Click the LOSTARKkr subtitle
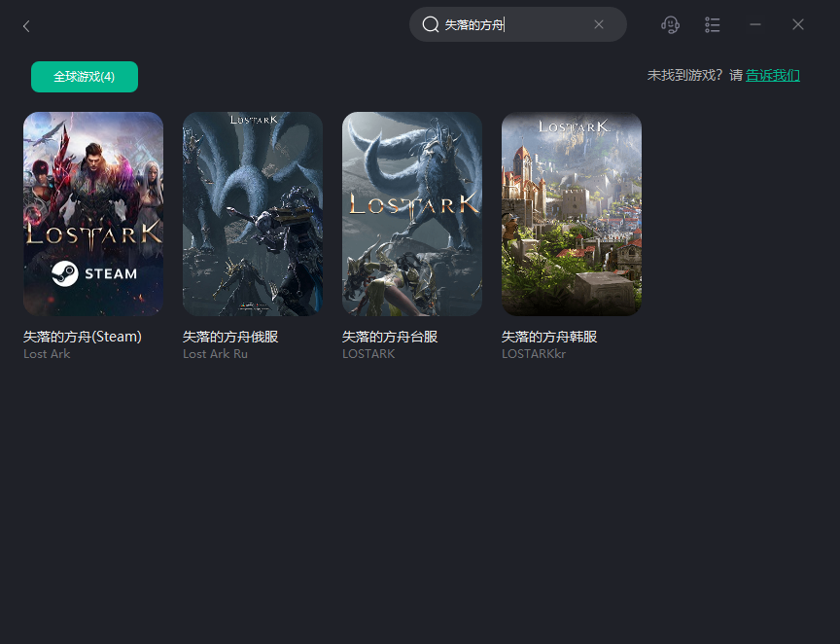Screen dimensions: 840x644 pos(534,354)
